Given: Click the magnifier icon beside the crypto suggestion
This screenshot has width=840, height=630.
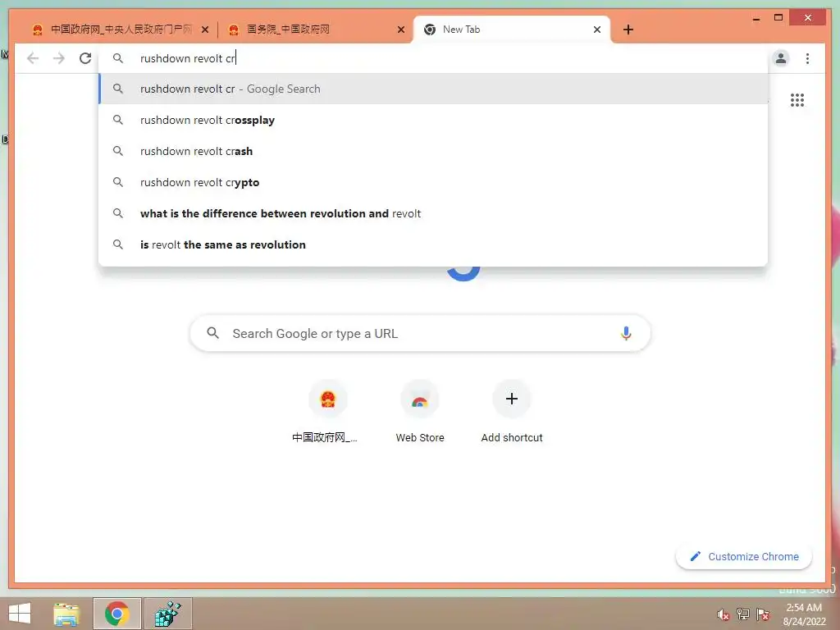Looking at the screenshot, I should pos(118,182).
